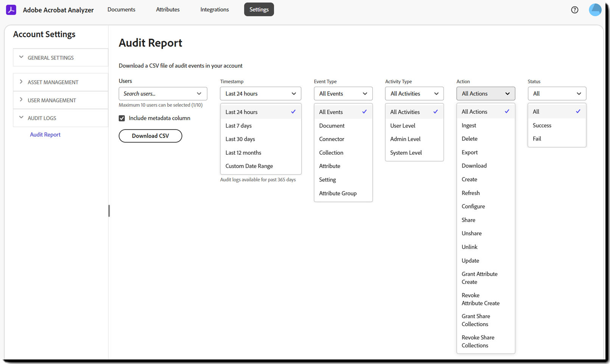
Task: Expand the Asset Management section
Action: (53, 82)
